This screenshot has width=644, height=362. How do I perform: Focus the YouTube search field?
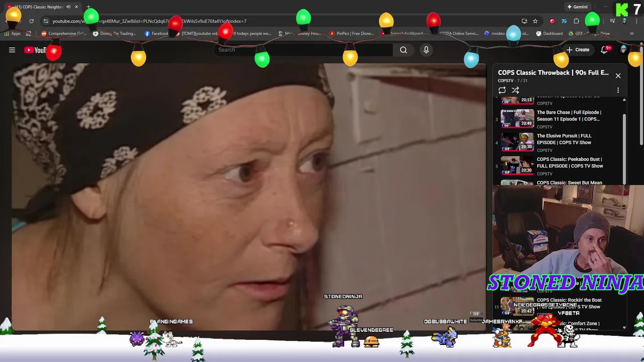303,50
